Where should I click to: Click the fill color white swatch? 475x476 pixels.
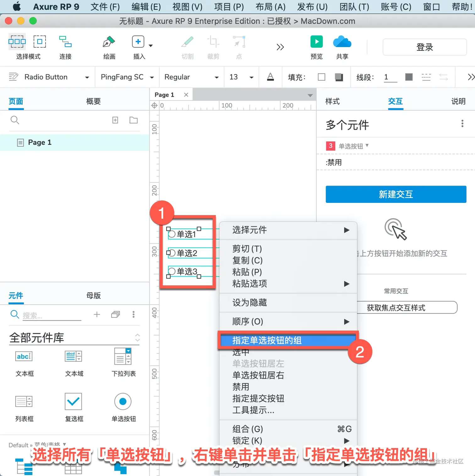tap(321, 77)
